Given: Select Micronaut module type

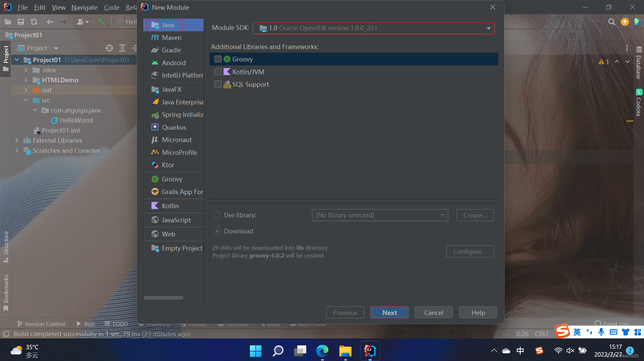Looking at the screenshot, I should [173, 140].
